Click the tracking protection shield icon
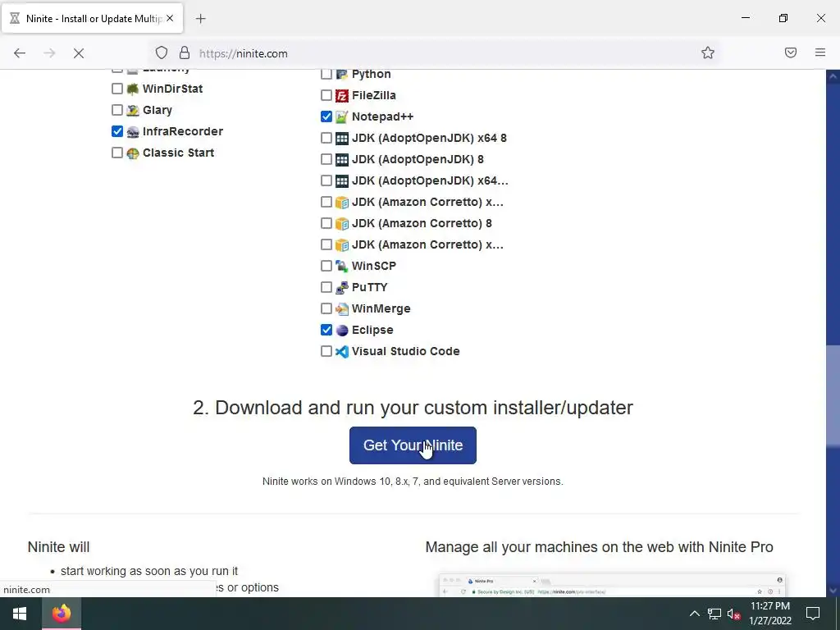The height and width of the screenshot is (630, 840). [x=162, y=52]
